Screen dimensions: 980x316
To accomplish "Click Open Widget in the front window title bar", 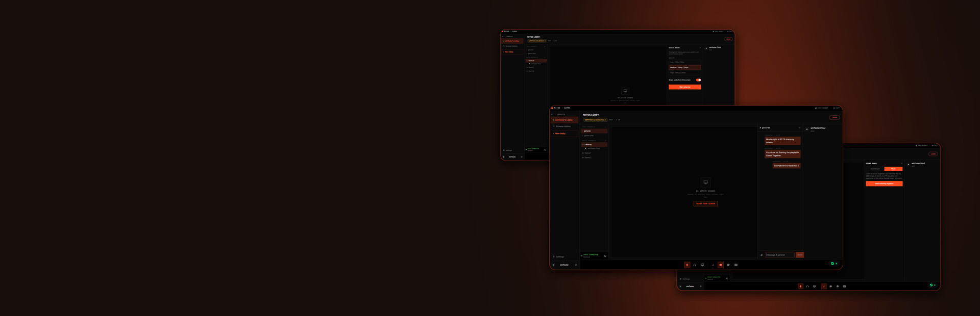I will point(822,108).
